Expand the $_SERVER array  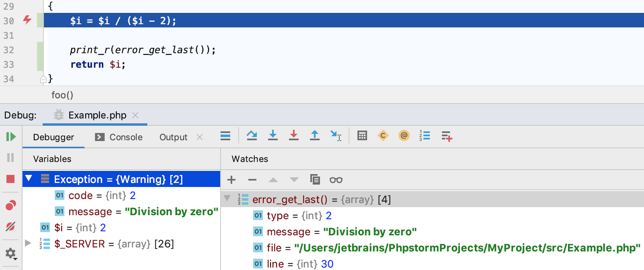[x=28, y=243]
